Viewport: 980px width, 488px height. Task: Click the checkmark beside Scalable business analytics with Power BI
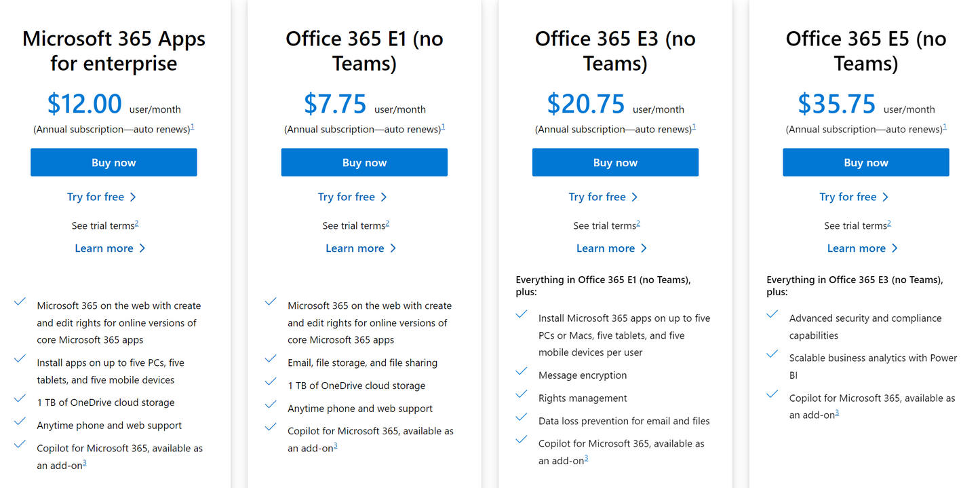[x=772, y=354]
